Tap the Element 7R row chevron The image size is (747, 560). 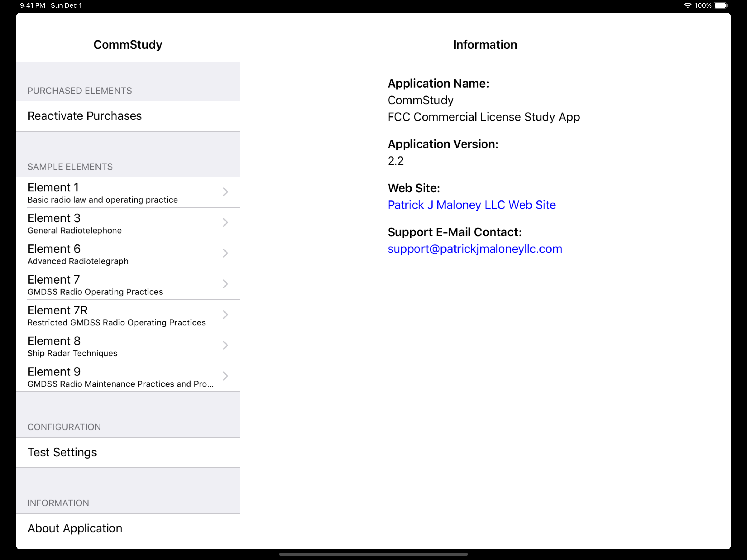(x=225, y=315)
